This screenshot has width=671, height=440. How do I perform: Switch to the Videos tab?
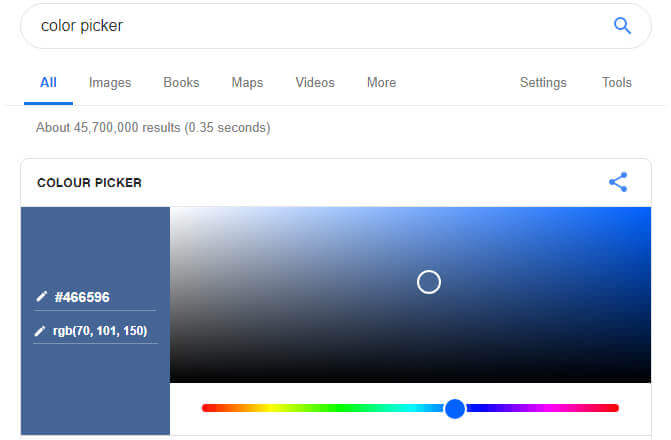[x=315, y=82]
